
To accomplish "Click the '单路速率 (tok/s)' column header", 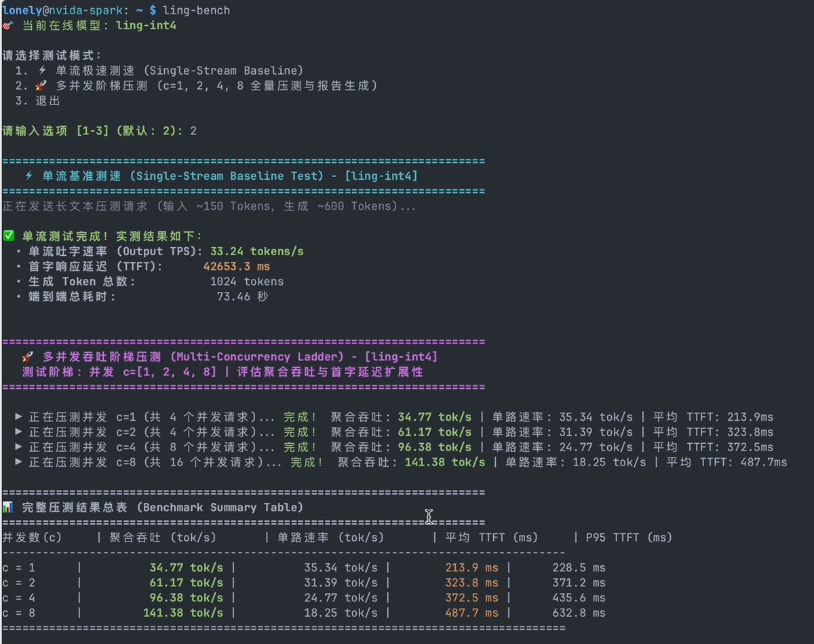I will [330, 537].
